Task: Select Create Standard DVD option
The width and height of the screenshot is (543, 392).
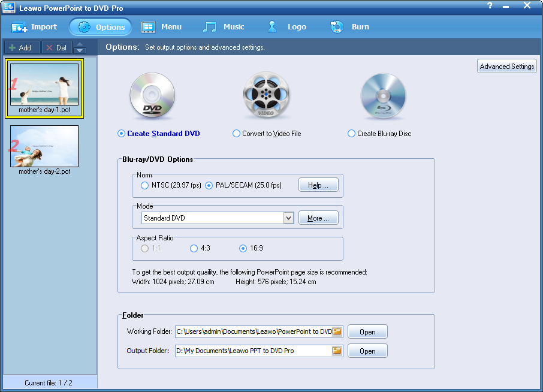Action: click(159, 134)
